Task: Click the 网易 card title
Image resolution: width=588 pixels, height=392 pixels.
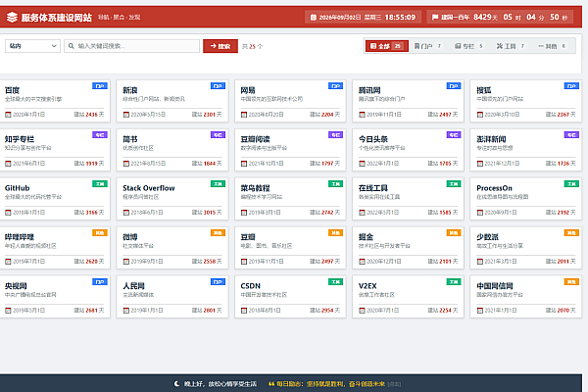Action: coord(248,90)
